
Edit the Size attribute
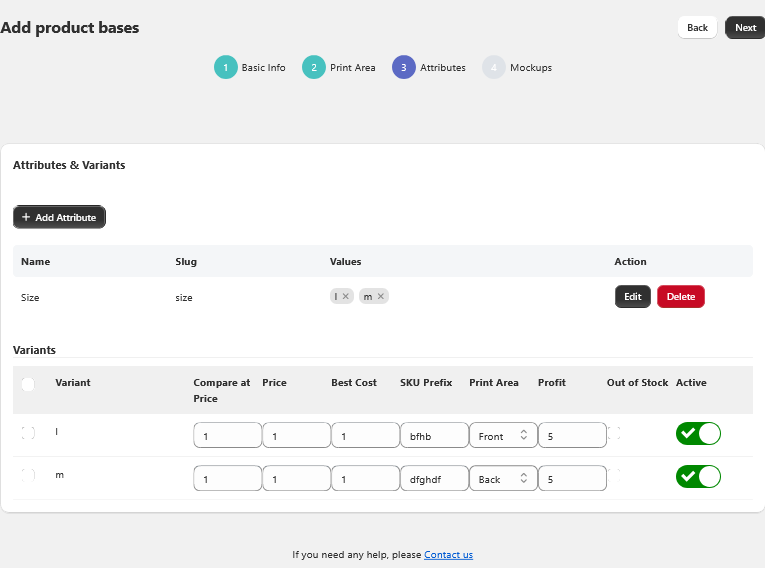[632, 297]
